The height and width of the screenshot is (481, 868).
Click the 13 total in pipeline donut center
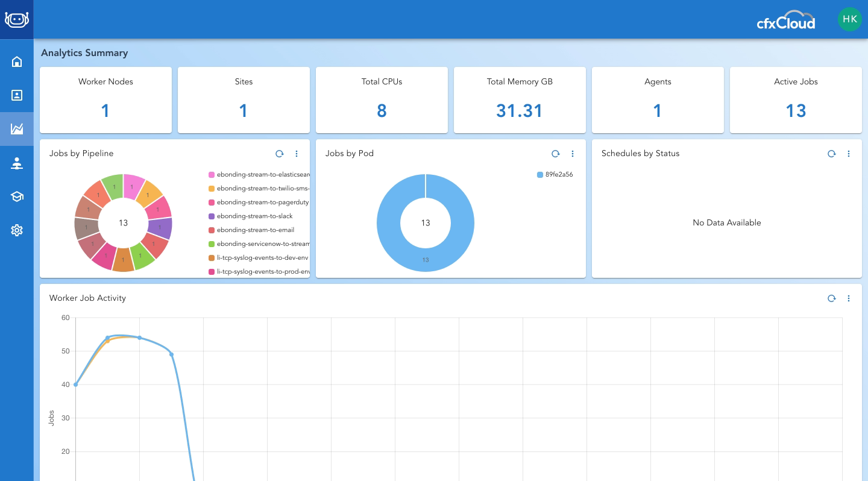[x=123, y=223]
